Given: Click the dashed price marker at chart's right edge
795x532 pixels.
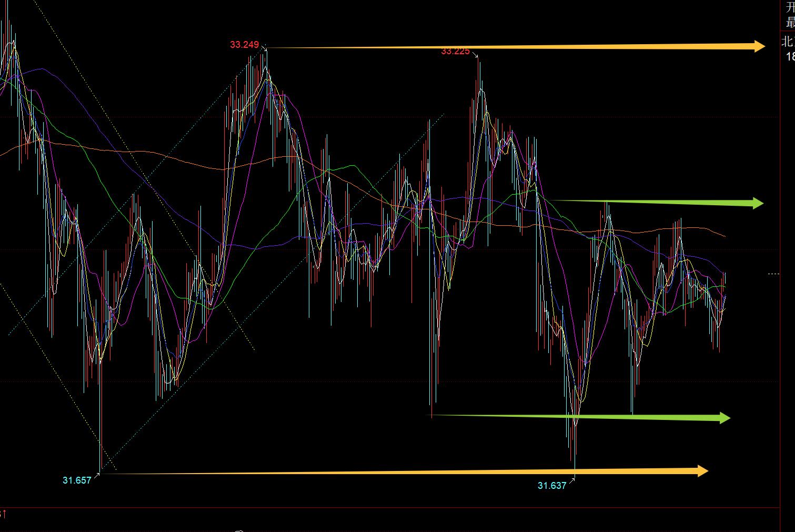Looking at the screenshot, I should (773, 274).
